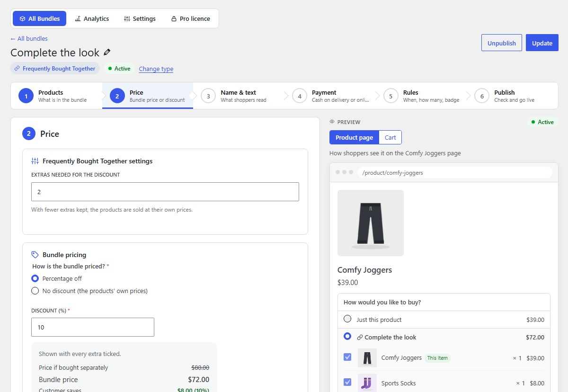Viewport: 568px width, 392px height.
Task: Click the eye icon beside PREVIEW
Action: [332, 122]
